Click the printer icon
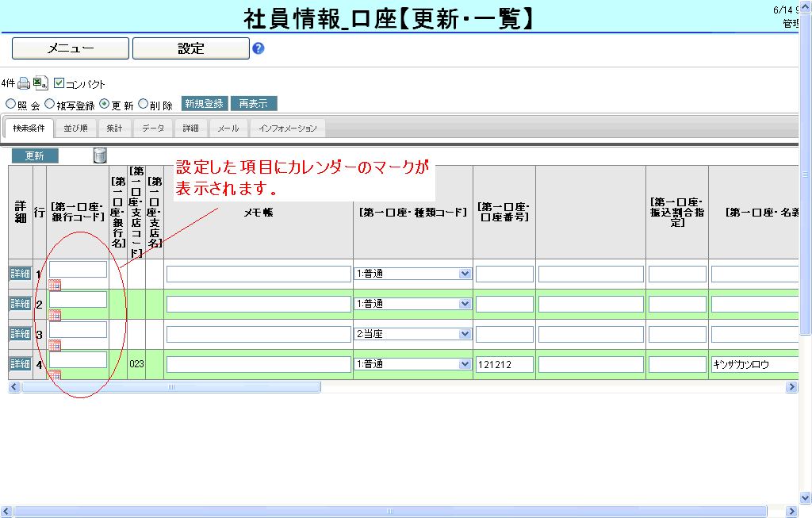The height and width of the screenshot is (518, 812). click(24, 83)
